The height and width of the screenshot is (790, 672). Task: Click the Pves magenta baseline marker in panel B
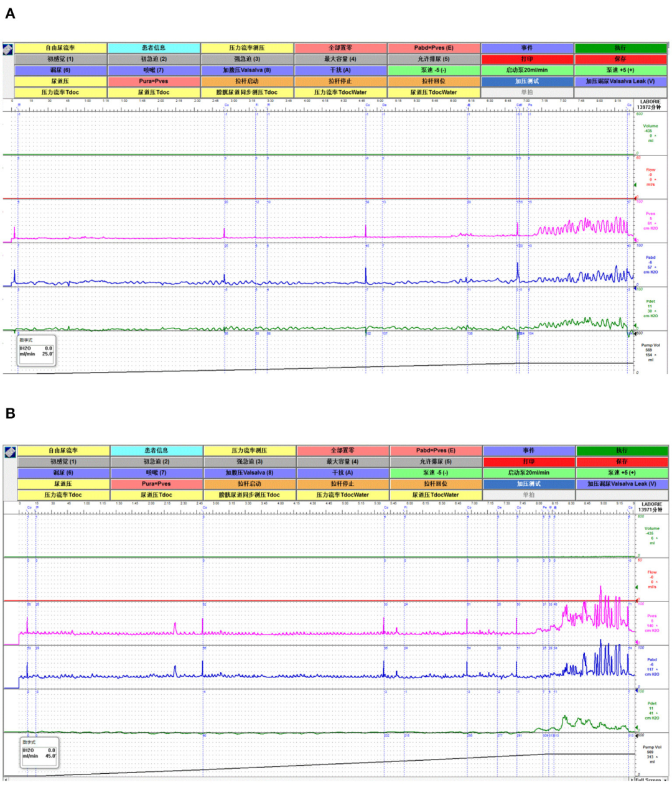[x=636, y=642]
